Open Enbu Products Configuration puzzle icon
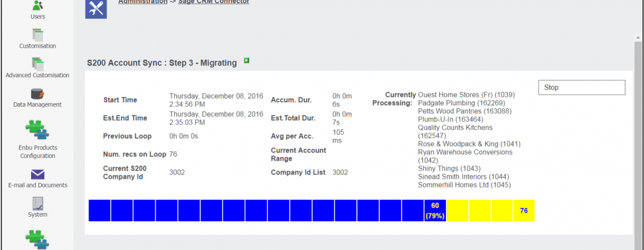The height and width of the screenshot is (250, 644). (x=38, y=129)
